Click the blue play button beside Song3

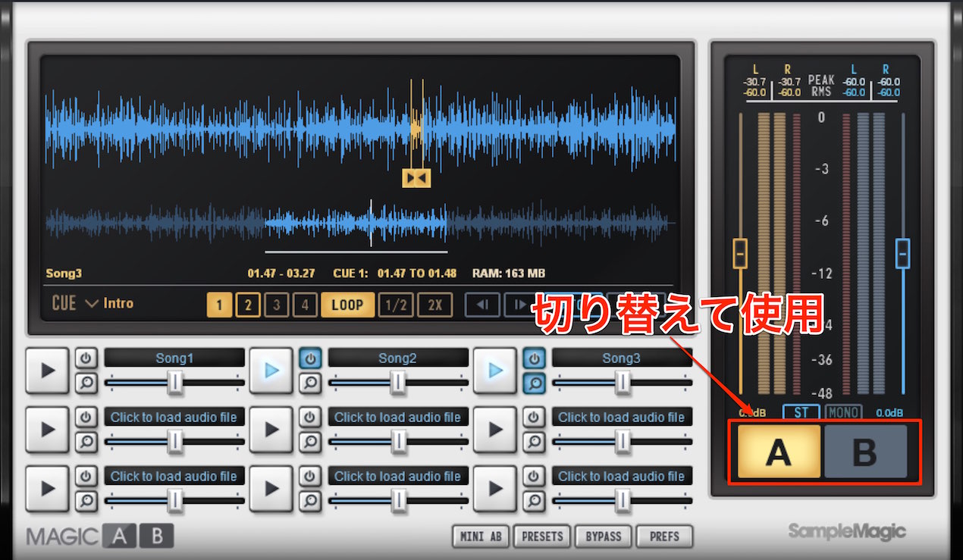pos(495,371)
